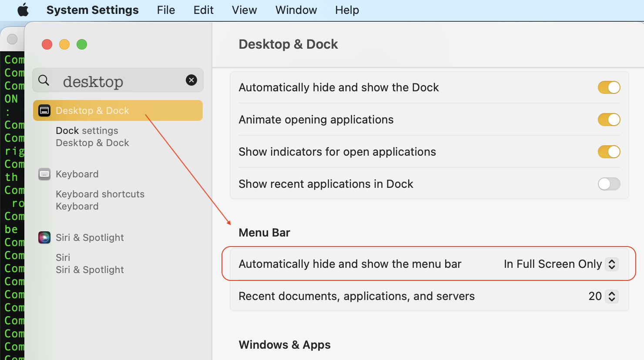Click the Keyboard sidebar icon

click(x=44, y=174)
